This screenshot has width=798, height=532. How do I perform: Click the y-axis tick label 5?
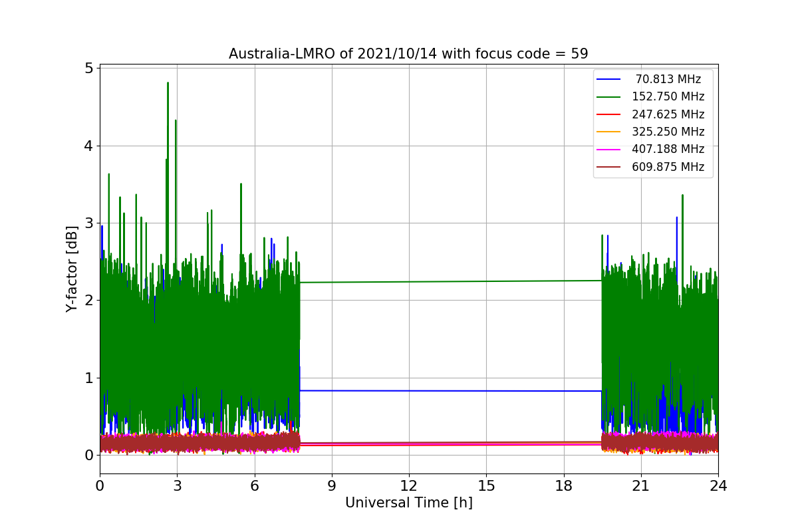(88, 68)
